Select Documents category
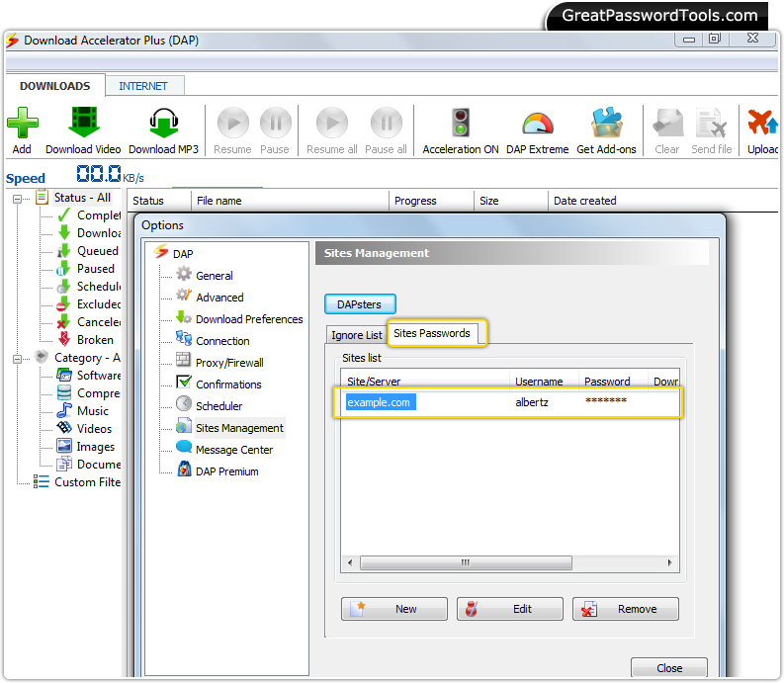The width and height of the screenshot is (784, 683). pyautogui.click(x=89, y=465)
